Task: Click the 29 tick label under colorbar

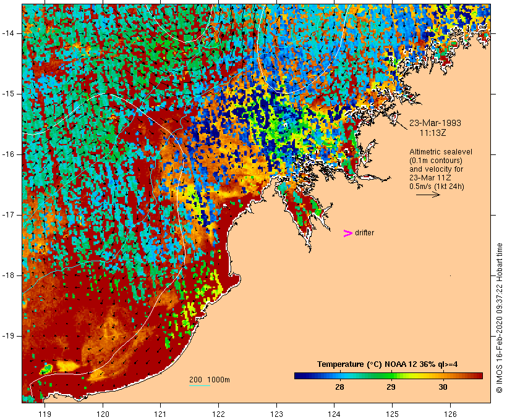Action: point(391,387)
